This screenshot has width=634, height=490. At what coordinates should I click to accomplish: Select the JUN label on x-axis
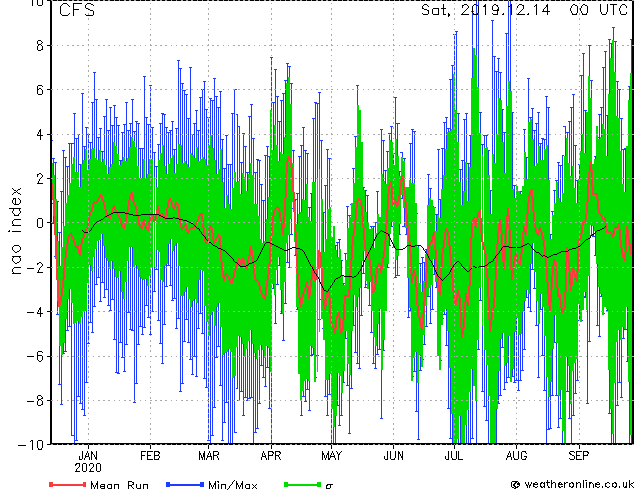[393, 454]
